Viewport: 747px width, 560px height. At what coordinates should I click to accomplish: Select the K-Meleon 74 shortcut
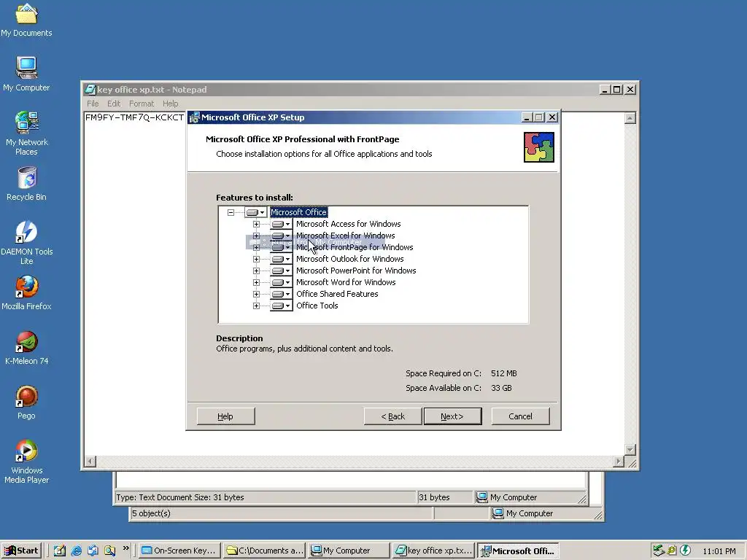[27, 348]
